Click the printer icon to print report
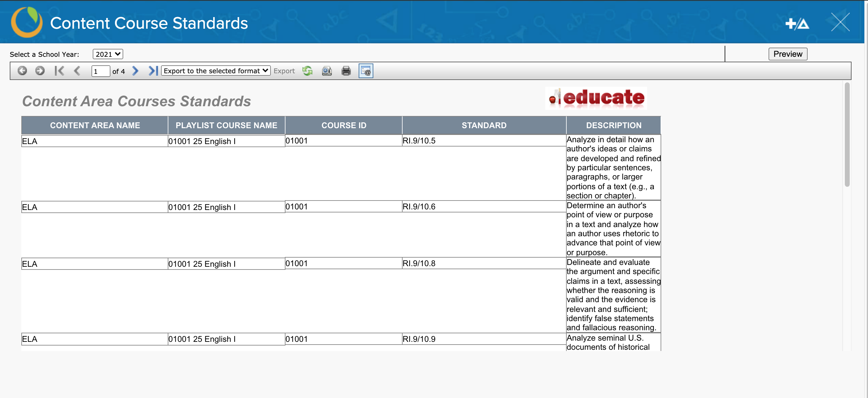Viewport: 868px width, 398px height. pos(346,71)
